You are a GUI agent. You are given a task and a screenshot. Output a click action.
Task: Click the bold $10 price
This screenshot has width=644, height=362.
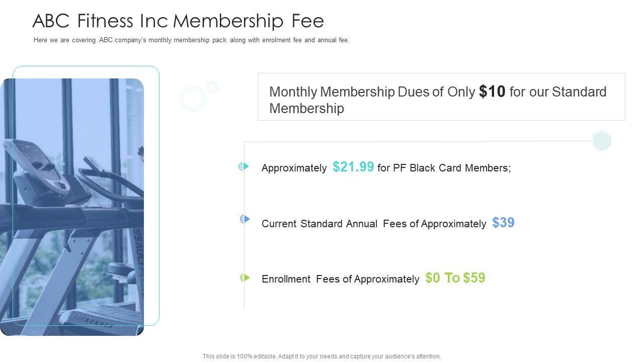click(x=492, y=92)
